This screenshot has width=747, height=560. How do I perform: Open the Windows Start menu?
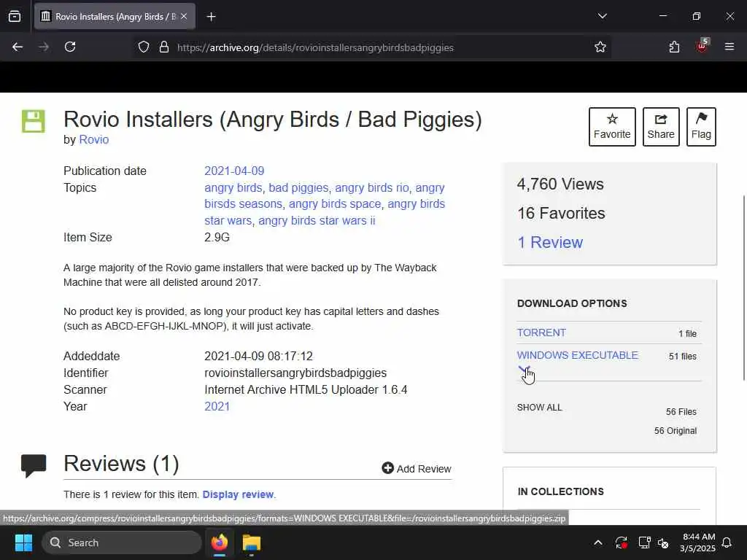click(23, 542)
